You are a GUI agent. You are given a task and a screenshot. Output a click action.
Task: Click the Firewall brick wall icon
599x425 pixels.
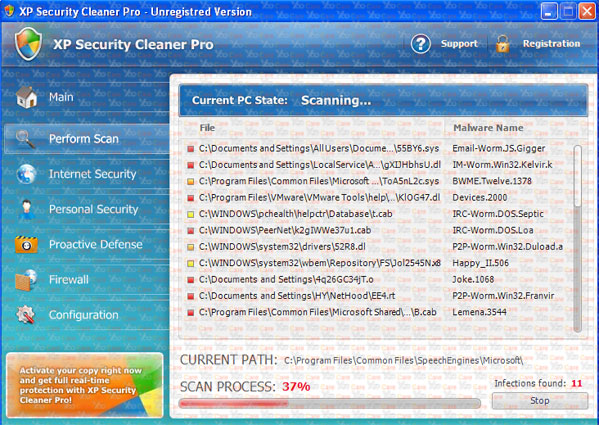pos(26,280)
